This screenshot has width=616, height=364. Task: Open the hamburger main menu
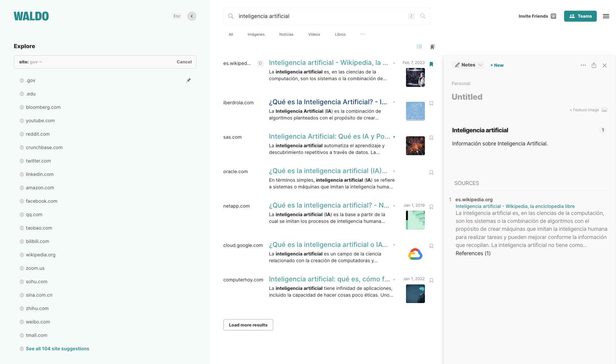[x=606, y=16]
